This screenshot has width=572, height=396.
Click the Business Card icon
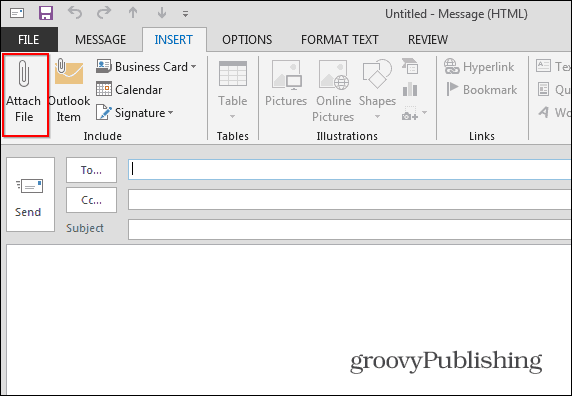[104, 66]
